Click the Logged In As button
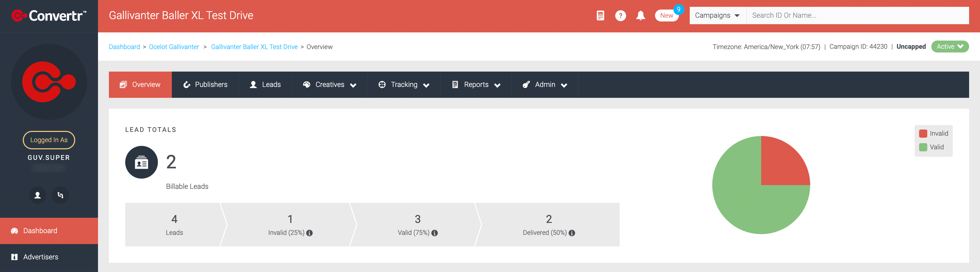 click(x=49, y=140)
